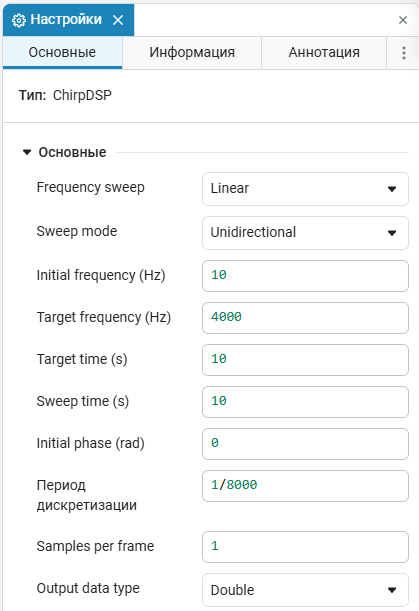The width and height of the screenshot is (419, 611).
Task: Click the Период дискретизации field
Action: pos(305,486)
